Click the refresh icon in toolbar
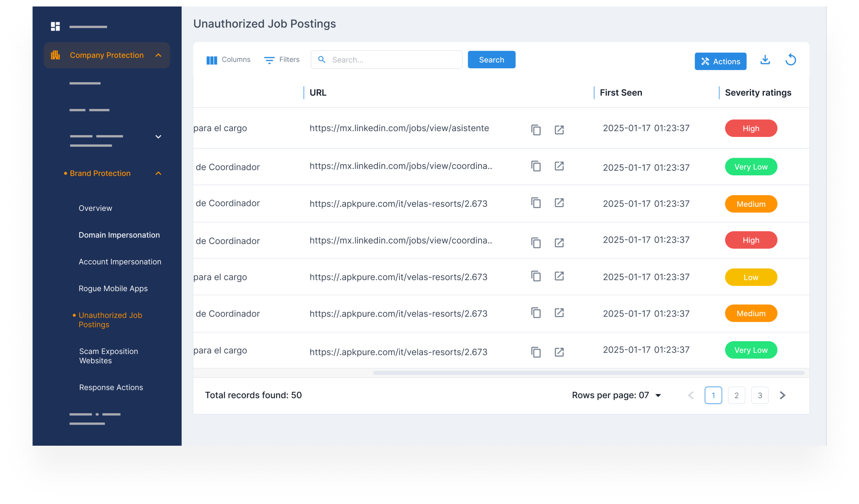 790,60
